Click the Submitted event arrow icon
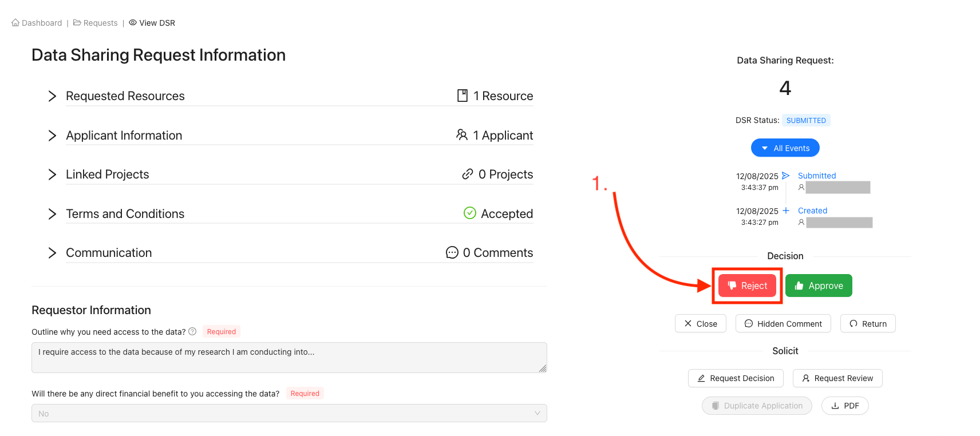Viewport: 980px width, 436px height. pos(786,176)
